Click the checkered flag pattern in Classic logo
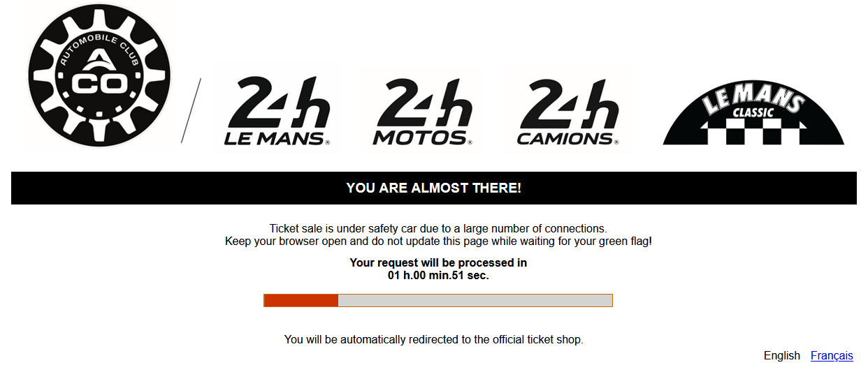The height and width of the screenshot is (372, 868). pyautogui.click(x=753, y=131)
